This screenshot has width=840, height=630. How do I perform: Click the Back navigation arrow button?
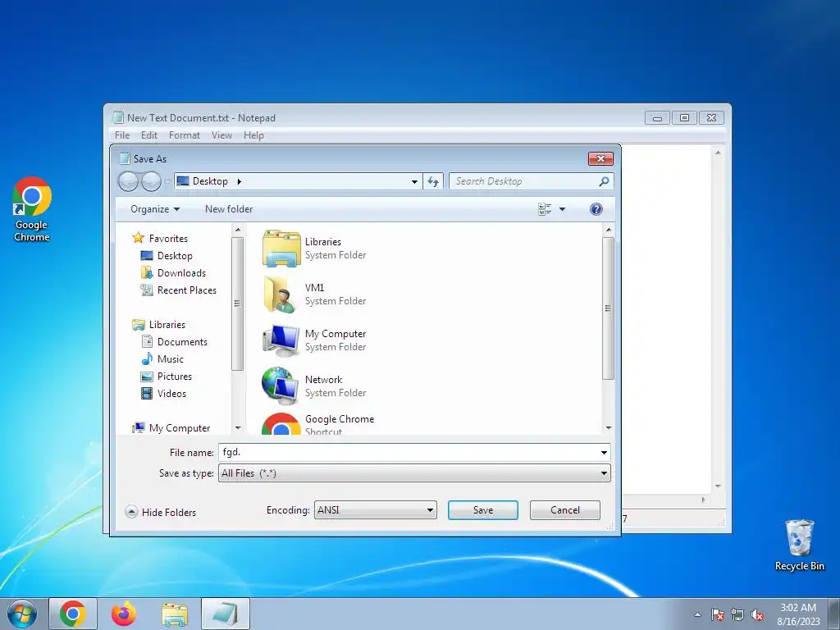point(129,181)
